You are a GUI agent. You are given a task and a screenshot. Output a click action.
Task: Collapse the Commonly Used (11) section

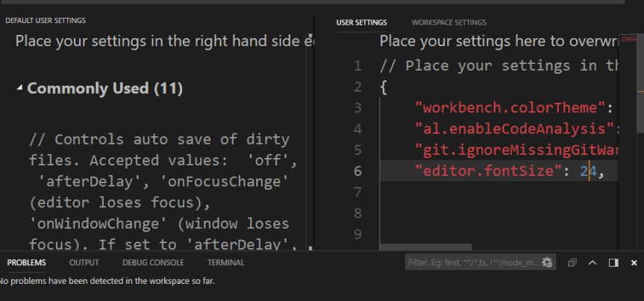point(20,89)
